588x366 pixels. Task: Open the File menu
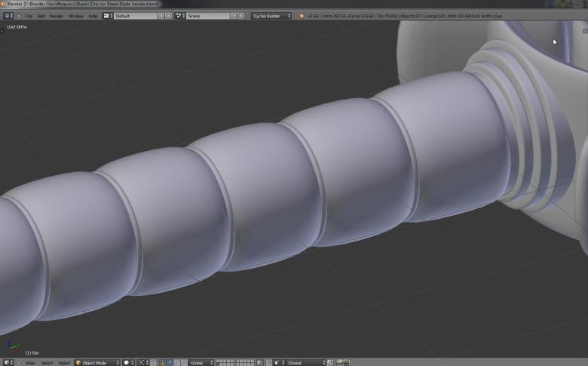tap(29, 16)
